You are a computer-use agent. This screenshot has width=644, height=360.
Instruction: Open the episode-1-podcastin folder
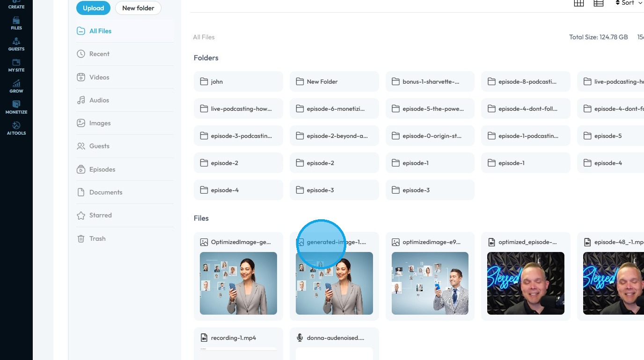[526, 136]
